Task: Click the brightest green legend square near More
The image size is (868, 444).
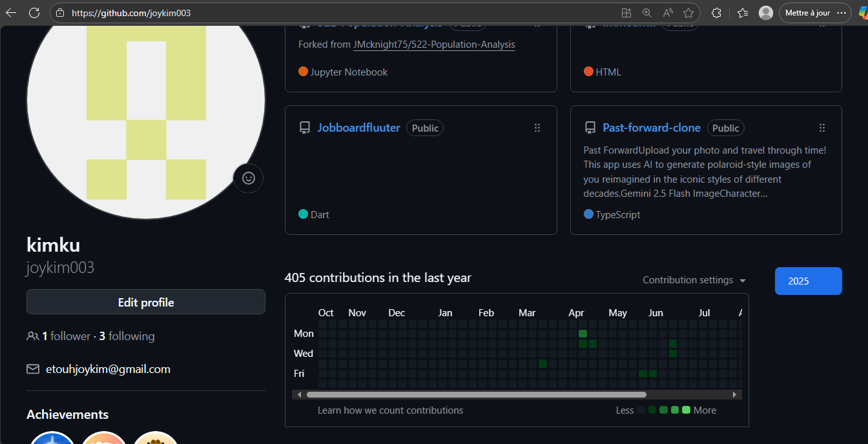Action: click(x=686, y=410)
